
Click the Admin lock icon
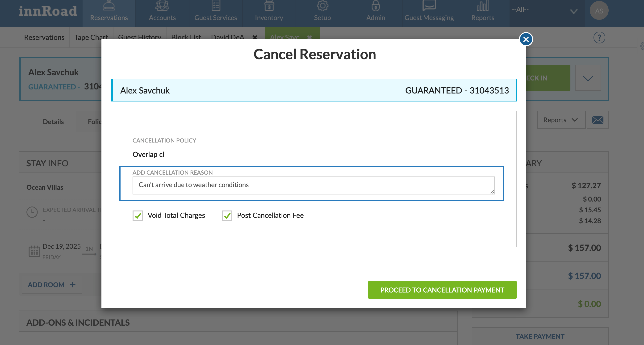376,5
